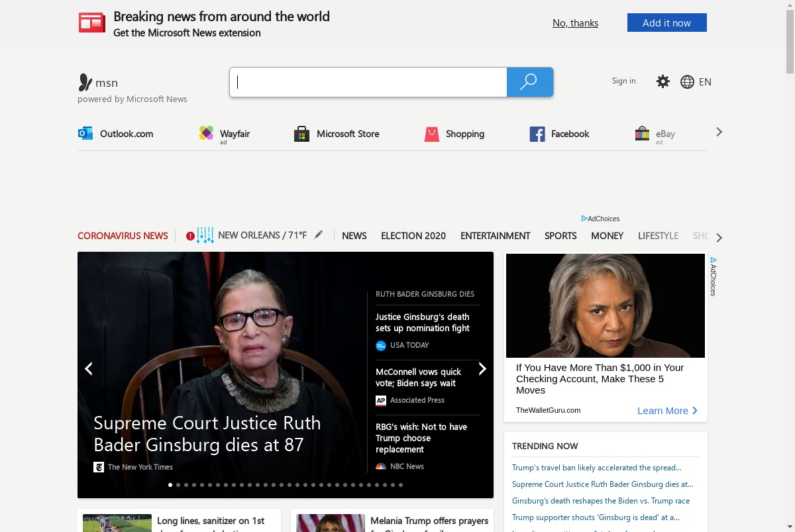The width and height of the screenshot is (795, 532).
Task: Click the MSN butterfly logo
Action: pos(85,82)
